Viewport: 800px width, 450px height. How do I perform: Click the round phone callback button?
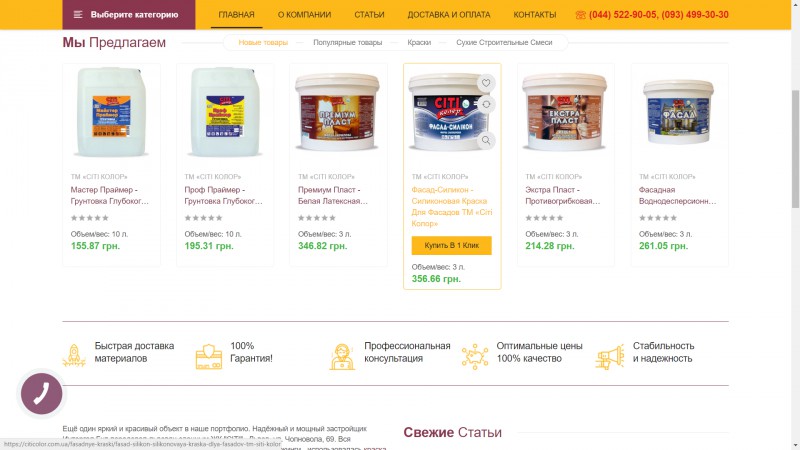click(41, 393)
